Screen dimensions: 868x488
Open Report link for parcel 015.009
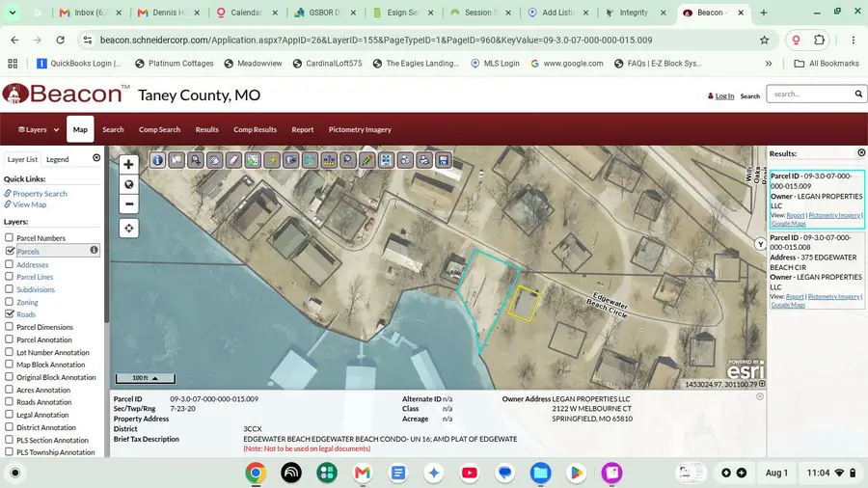[x=795, y=215]
